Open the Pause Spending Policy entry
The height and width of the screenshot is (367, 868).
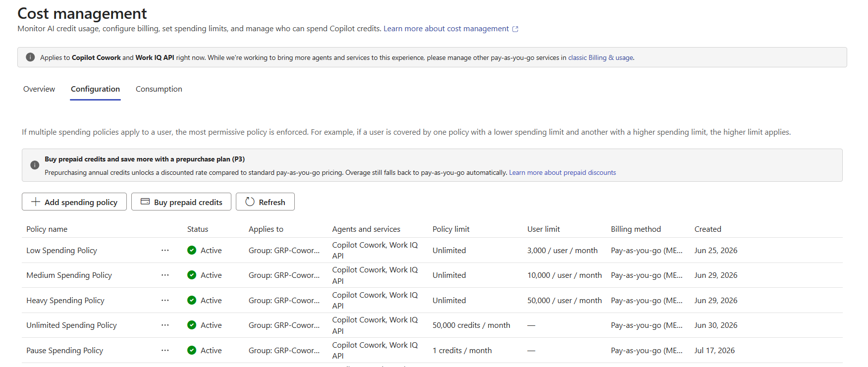[x=64, y=350]
